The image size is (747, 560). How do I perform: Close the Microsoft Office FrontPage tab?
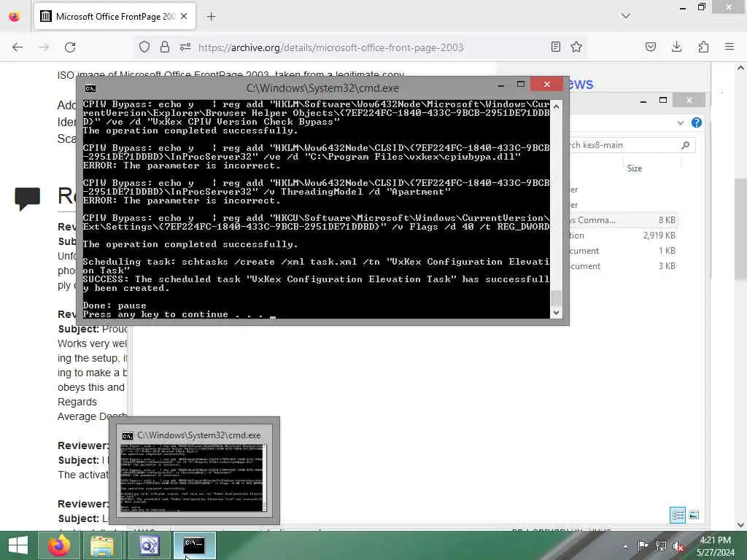click(x=184, y=17)
